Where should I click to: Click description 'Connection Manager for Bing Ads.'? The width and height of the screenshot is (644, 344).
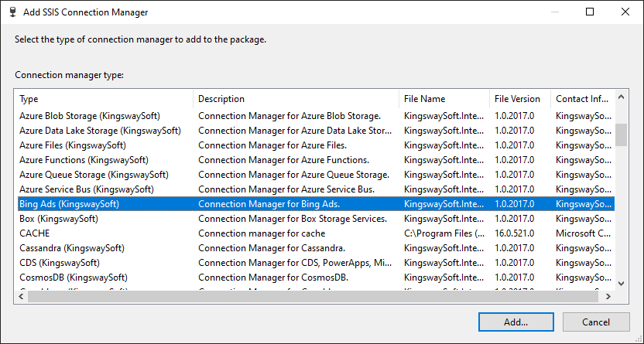[x=269, y=204]
